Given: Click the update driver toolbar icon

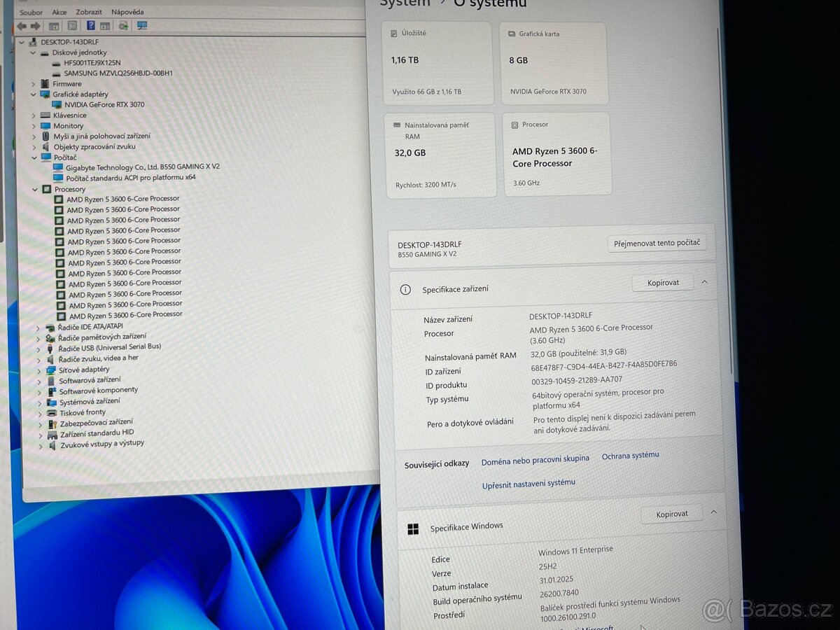Looking at the screenshot, I should point(123,26).
